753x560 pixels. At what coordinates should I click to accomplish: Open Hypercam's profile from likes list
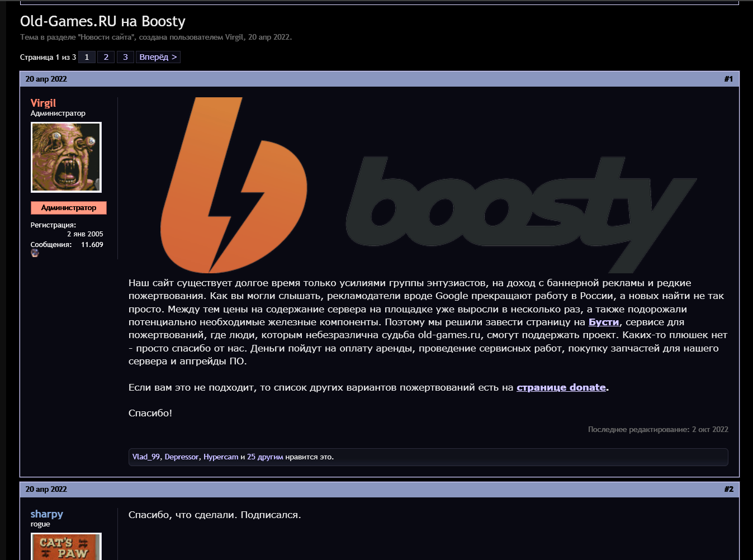221,457
